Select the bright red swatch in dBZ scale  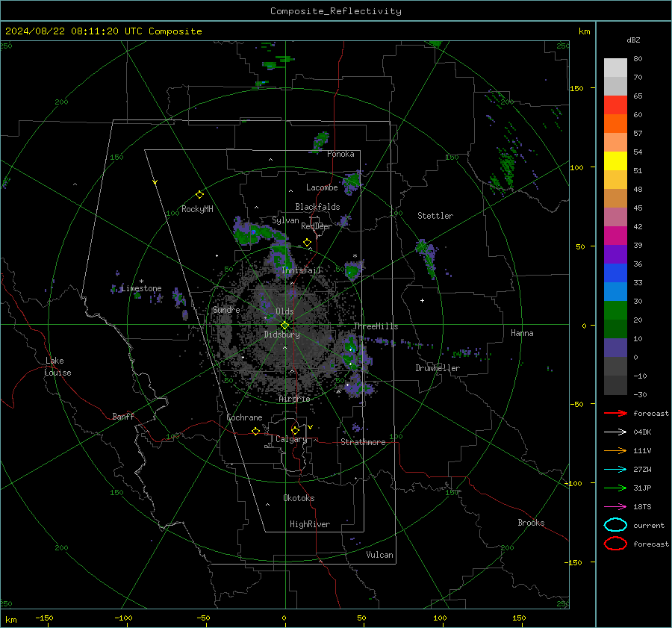(x=615, y=105)
